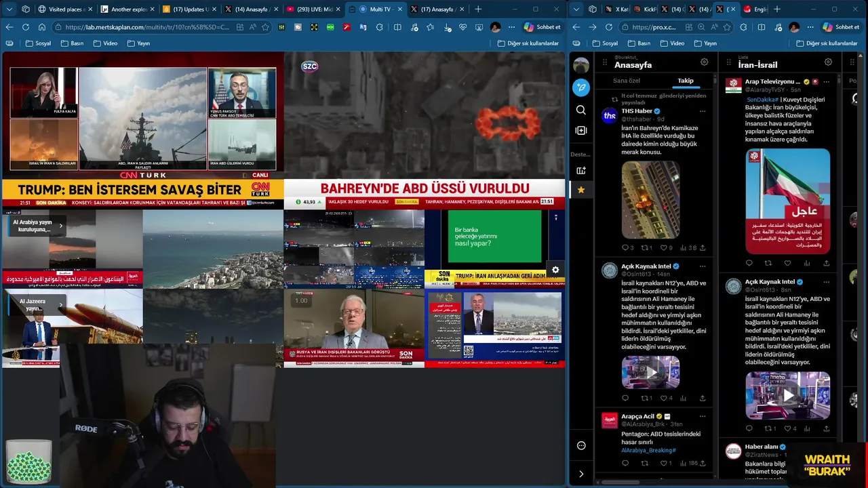Screen dimensions: 868x488
Task: Open Sosyal bookmarks folder in left browser
Action: click(38, 43)
